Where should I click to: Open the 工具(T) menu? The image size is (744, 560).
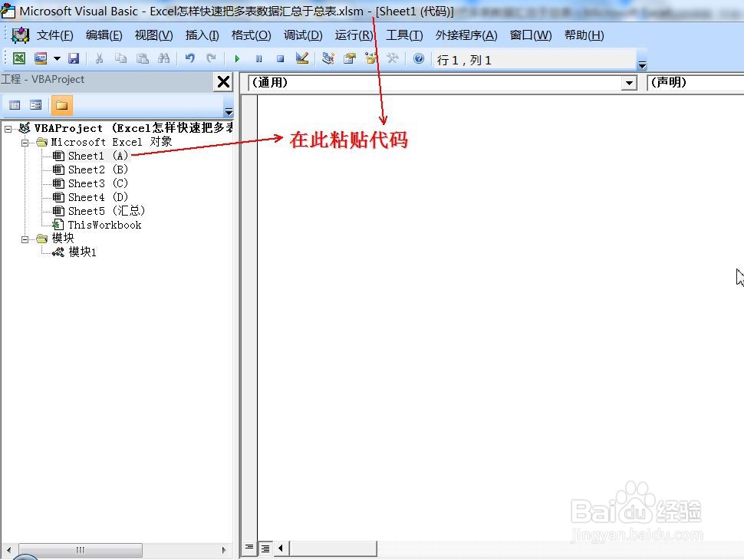point(404,35)
